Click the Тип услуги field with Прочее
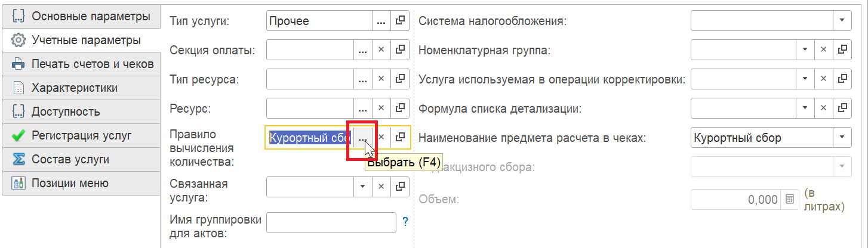This screenshot has height=248, width=868. pyautogui.click(x=319, y=21)
